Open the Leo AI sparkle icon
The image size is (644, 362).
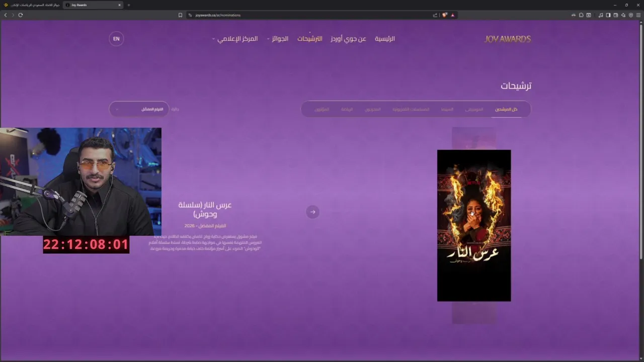(623, 15)
